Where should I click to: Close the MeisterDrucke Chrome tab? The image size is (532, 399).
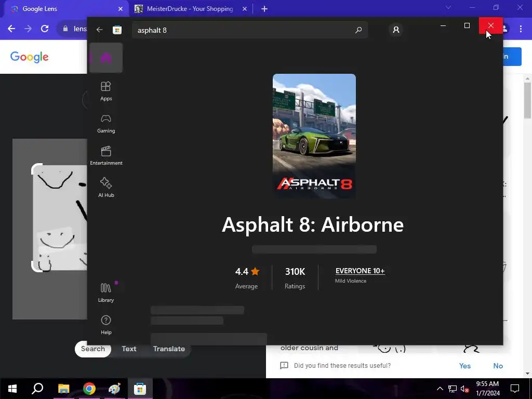pos(245,9)
